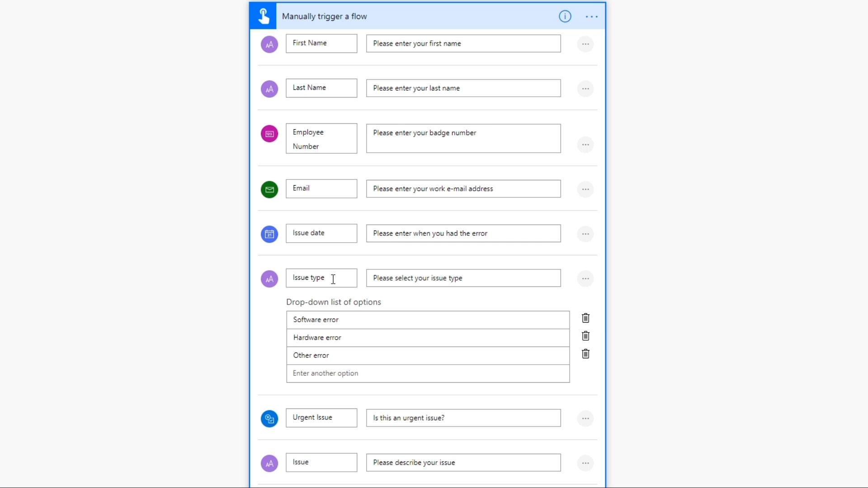
Task: Delete the Software error option
Action: coord(585,318)
